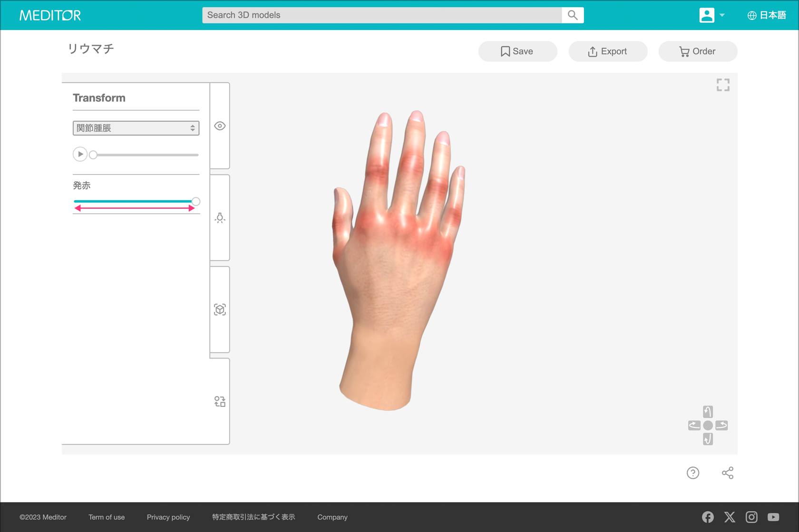Enter fullscreen viewer mode
The image size is (799, 532).
723,85
